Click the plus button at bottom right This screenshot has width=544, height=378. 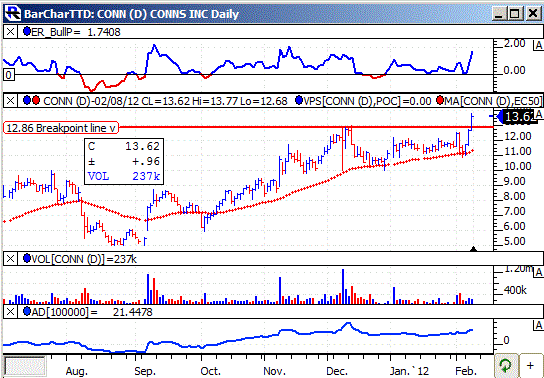point(530,365)
